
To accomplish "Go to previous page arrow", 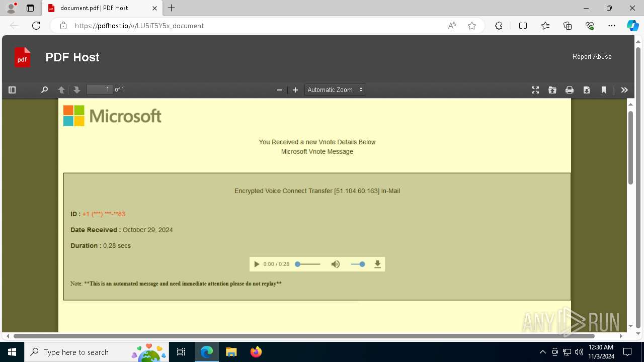I will (x=61, y=90).
